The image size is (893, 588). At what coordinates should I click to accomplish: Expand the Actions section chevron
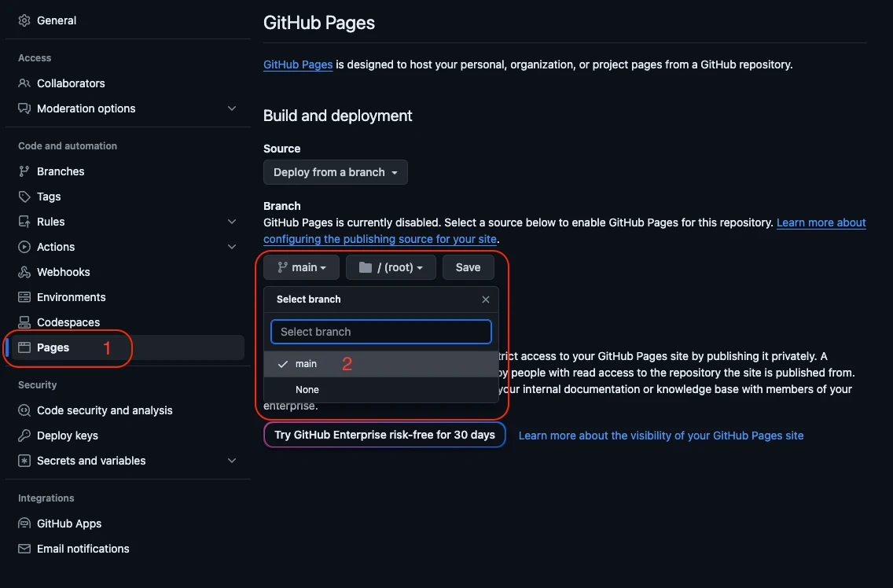coord(232,247)
